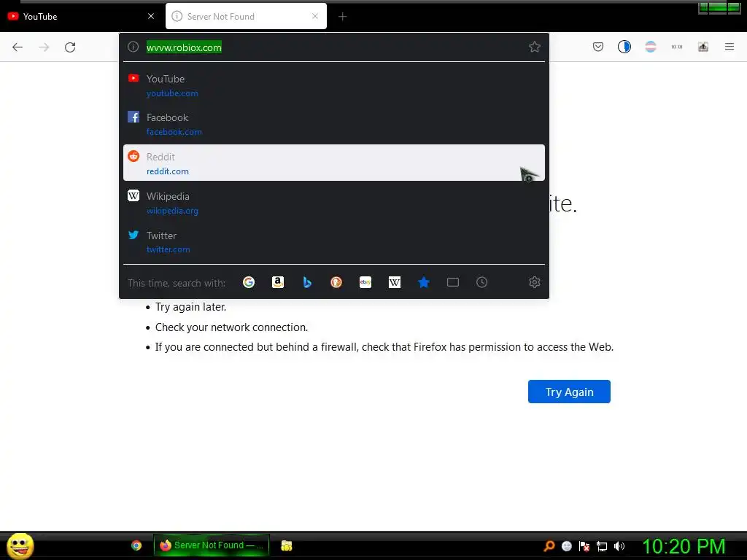
Task: Search with Wikipedia one-off icon
Action: (395, 282)
